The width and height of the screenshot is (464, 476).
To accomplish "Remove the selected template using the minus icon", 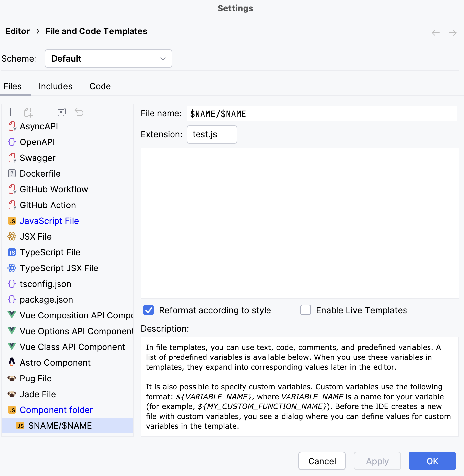I will 44,112.
